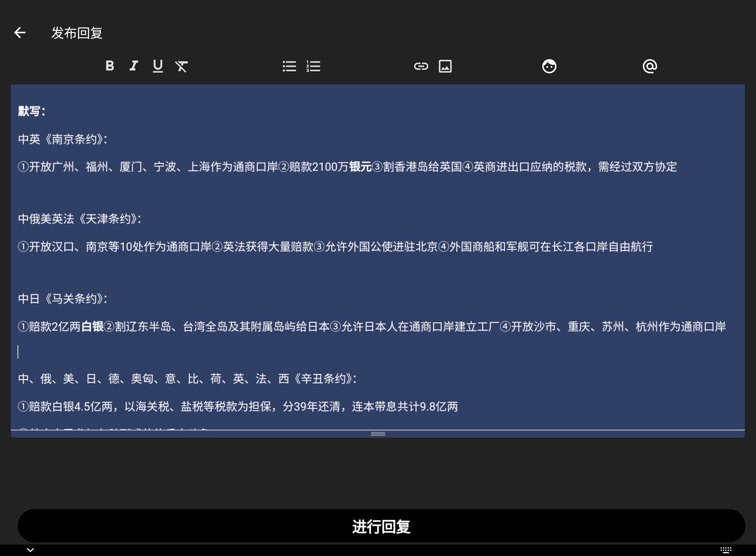Click the editor resize handle

pyautogui.click(x=378, y=434)
